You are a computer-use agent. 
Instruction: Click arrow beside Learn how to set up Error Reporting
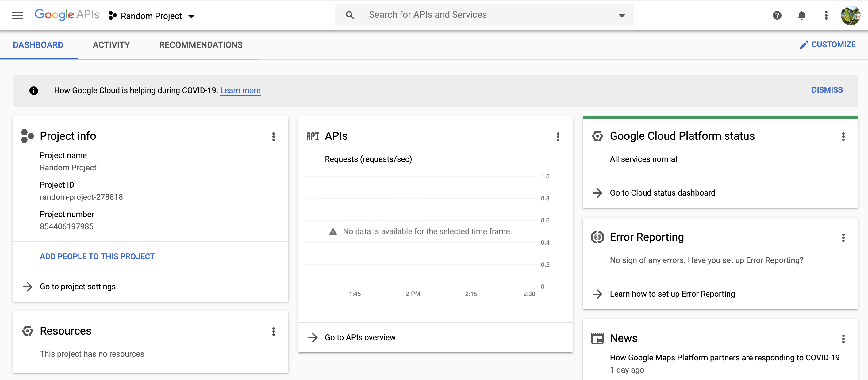click(x=597, y=294)
